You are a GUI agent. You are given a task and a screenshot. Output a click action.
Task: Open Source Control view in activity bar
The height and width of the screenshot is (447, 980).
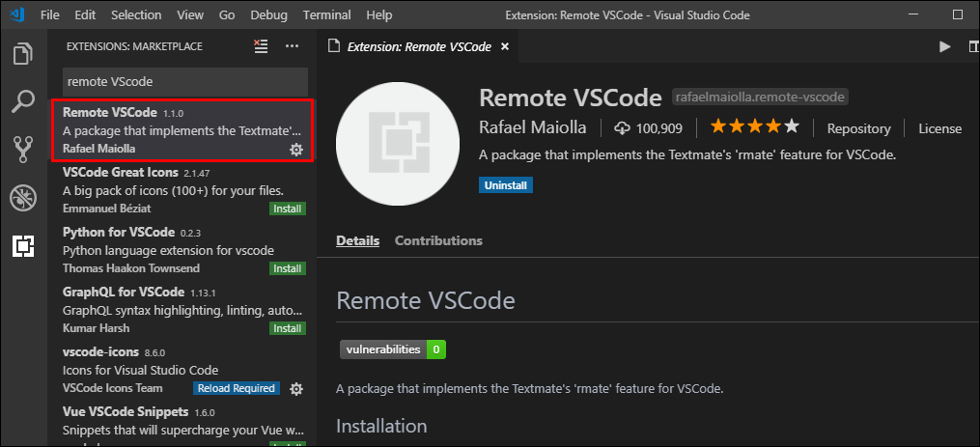(x=23, y=150)
